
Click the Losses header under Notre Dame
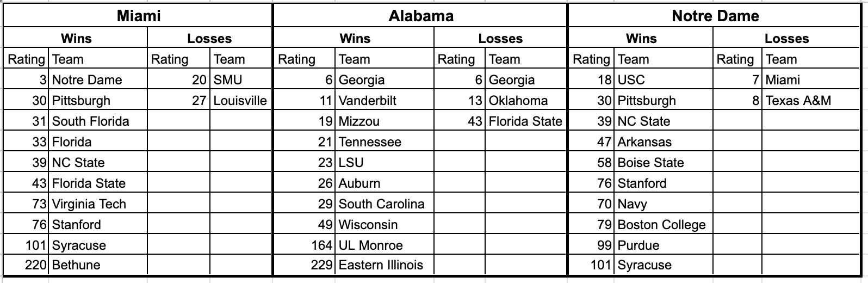click(786, 39)
